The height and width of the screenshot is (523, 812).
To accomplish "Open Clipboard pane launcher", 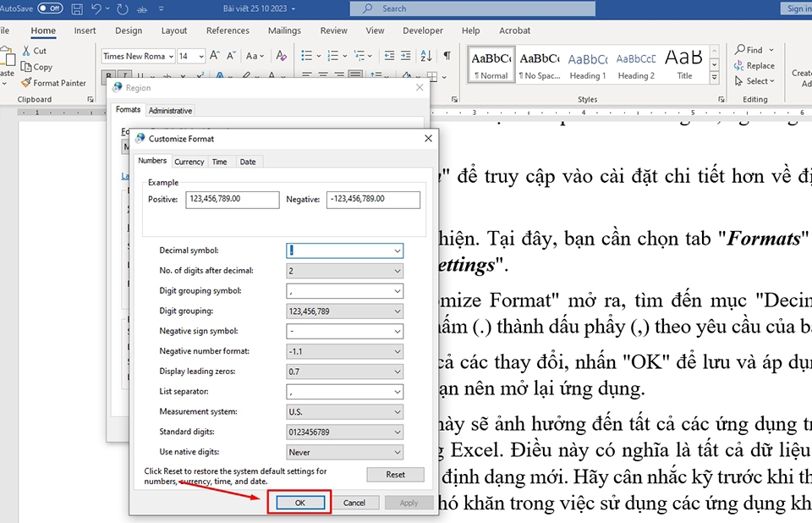I will pyautogui.click(x=91, y=99).
